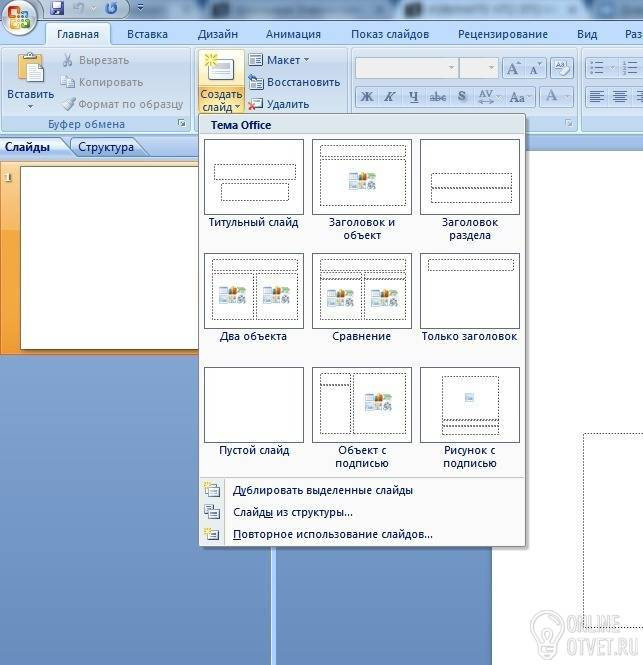Image resolution: width=643 pixels, height=665 pixels.
Task: Switch to the Вставка tab
Action: click(x=147, y=34)
